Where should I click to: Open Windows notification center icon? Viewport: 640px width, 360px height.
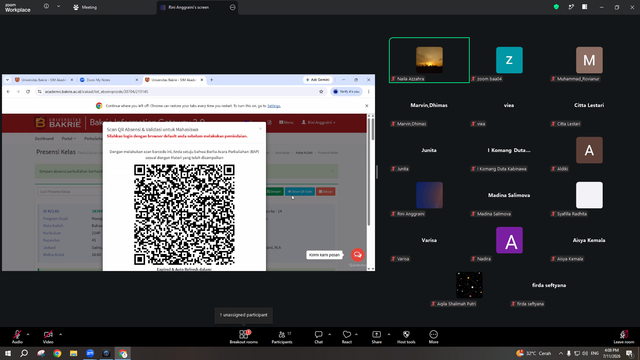click(629, 353)
